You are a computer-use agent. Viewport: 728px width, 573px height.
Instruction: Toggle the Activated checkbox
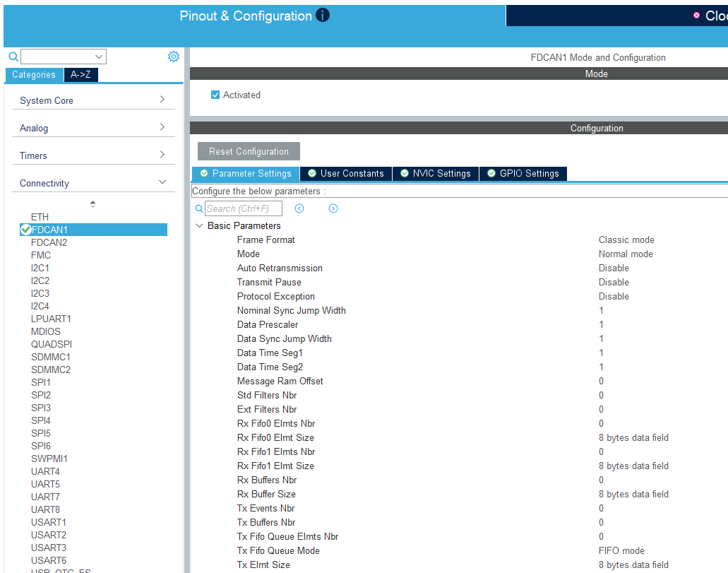coord(215,95)
